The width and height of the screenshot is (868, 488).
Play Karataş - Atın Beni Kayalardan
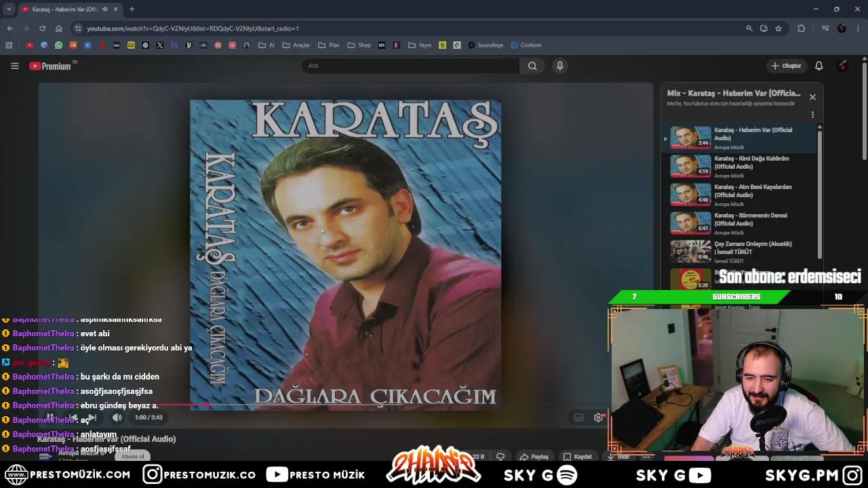(x=739, y=195)
